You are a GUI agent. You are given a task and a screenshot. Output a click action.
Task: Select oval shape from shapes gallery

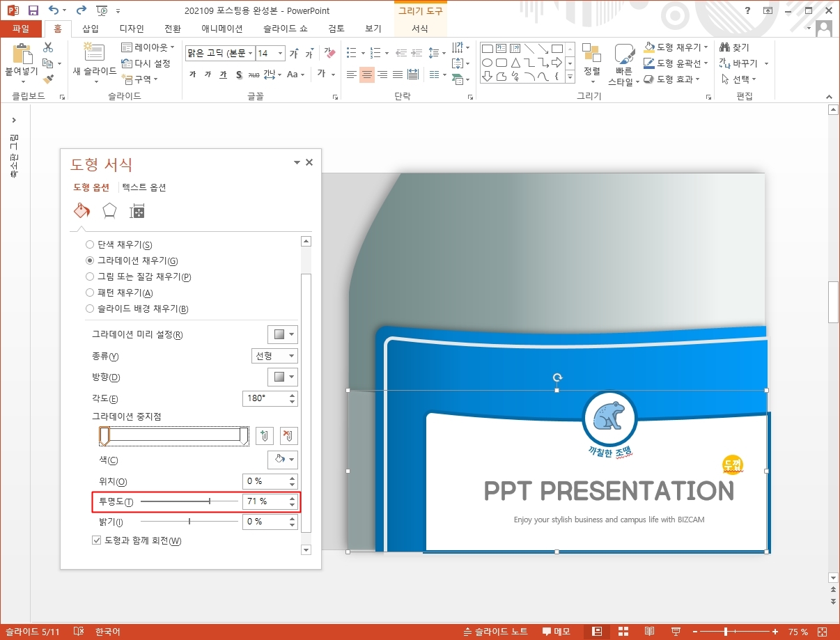click(x=488, y=63)
